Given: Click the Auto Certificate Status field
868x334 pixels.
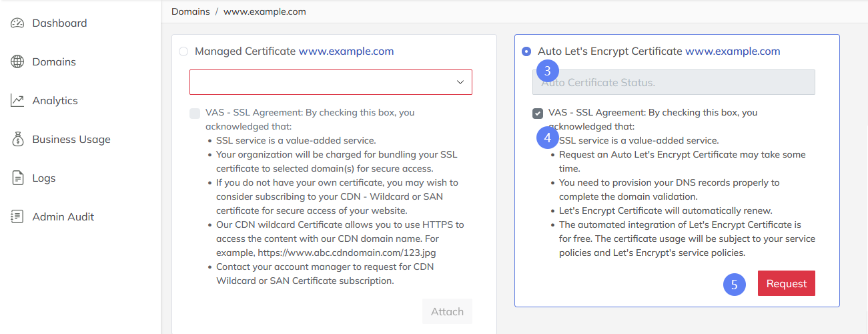Looking at the screenshot, I should 674,82.
